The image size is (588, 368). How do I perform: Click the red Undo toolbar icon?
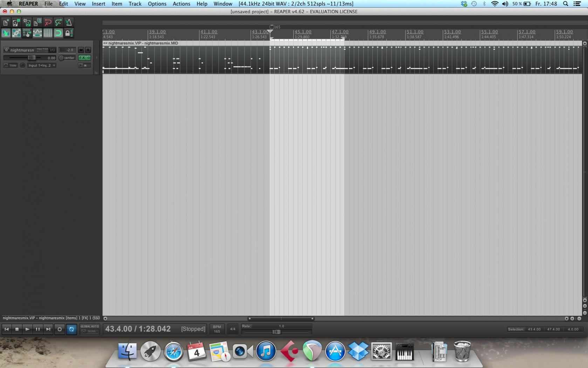[48, 23]
